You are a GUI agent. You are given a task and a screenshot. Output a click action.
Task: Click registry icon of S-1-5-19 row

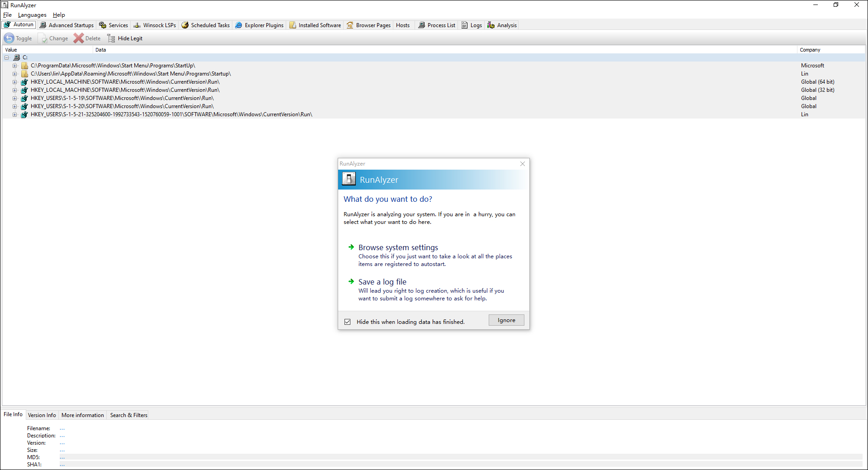(24, 98)
